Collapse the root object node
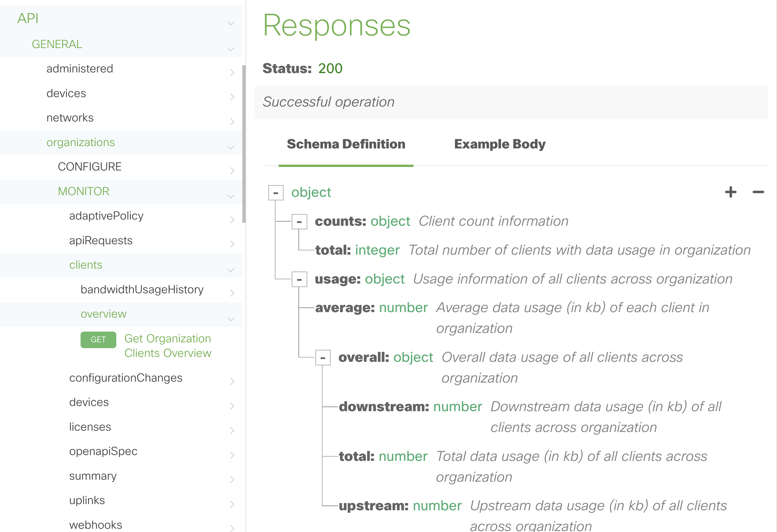 pos(276,193)
